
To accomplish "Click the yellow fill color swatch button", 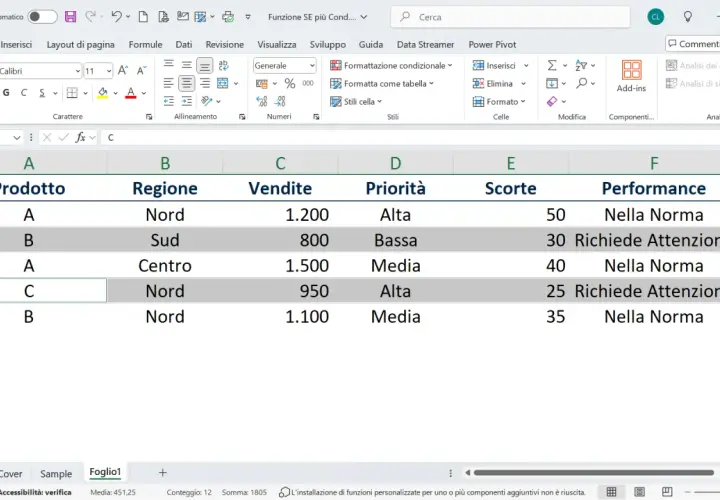I will [x=103, y=93].
